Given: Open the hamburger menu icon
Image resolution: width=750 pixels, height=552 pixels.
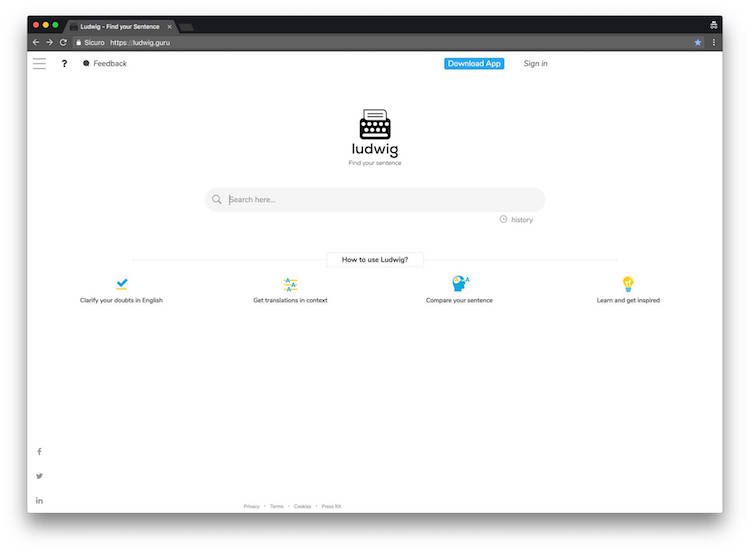Looking at the screenshot, I should click(39, 64).
